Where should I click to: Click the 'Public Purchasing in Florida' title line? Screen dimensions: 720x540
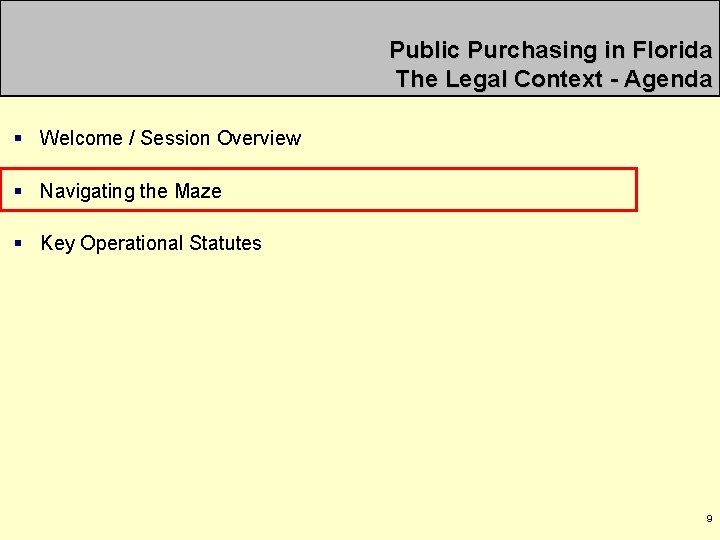pyautogui.click(x=551, y=50)
